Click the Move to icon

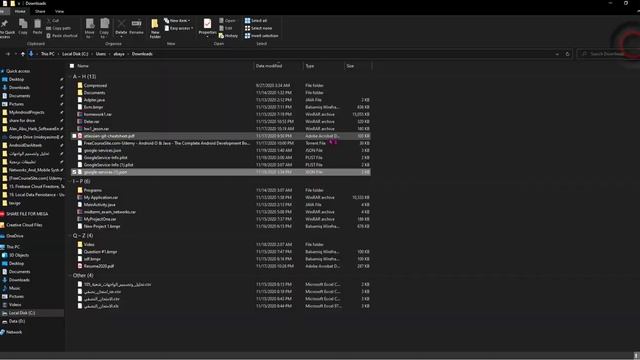pos(89,24)
